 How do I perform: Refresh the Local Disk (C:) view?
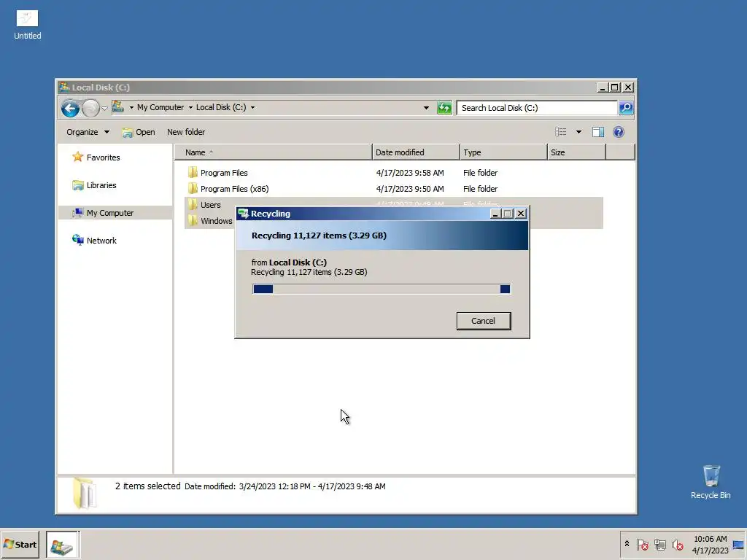[444, 108]
